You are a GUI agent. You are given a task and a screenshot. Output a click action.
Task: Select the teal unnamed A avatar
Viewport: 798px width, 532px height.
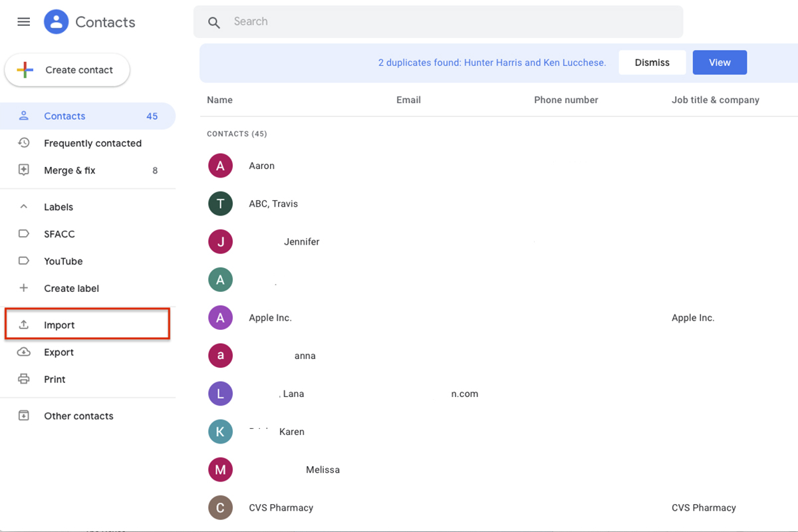[x=220, y=280]
